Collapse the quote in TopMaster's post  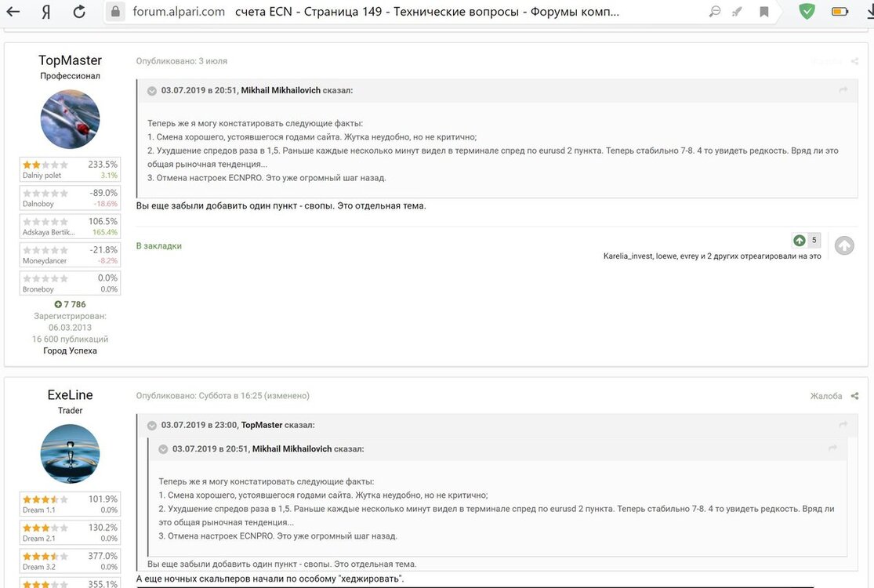pyautogui.click(x=151, y=91)
